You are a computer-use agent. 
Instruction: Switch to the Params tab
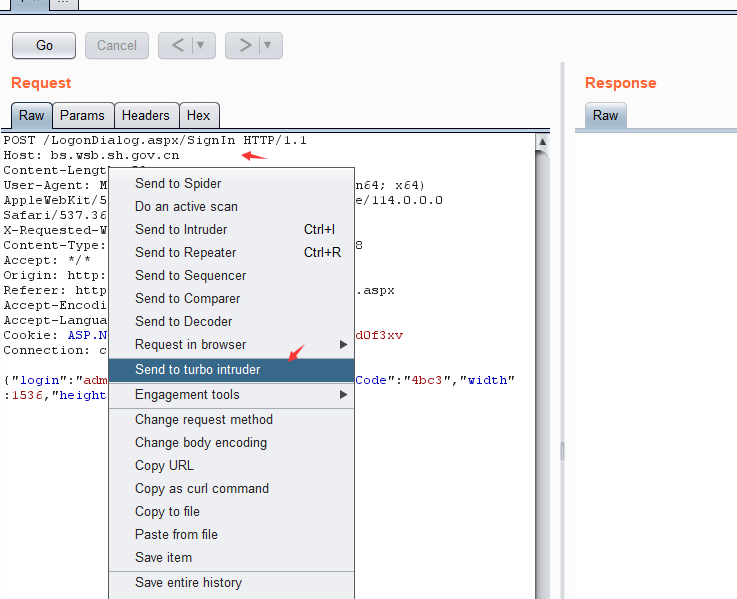click(82, 116)
